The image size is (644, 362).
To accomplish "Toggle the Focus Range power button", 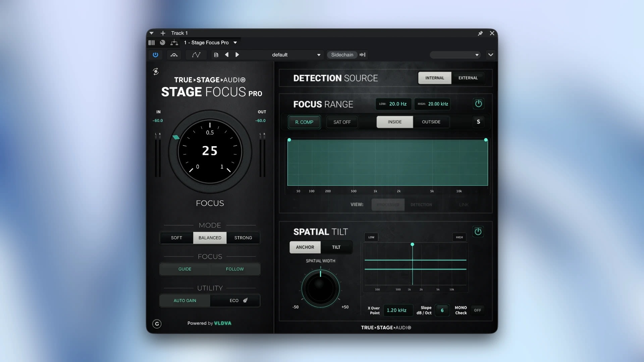I will click(x=478, y=104).
